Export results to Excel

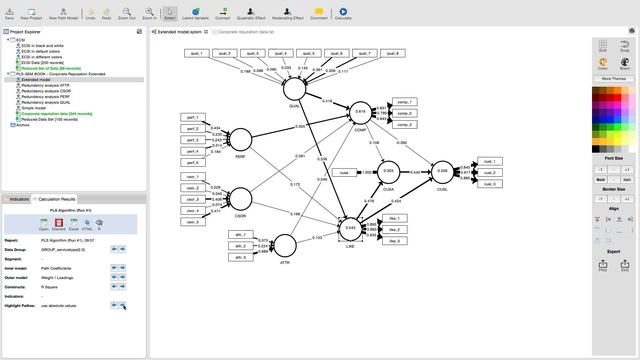click(73, 224)
